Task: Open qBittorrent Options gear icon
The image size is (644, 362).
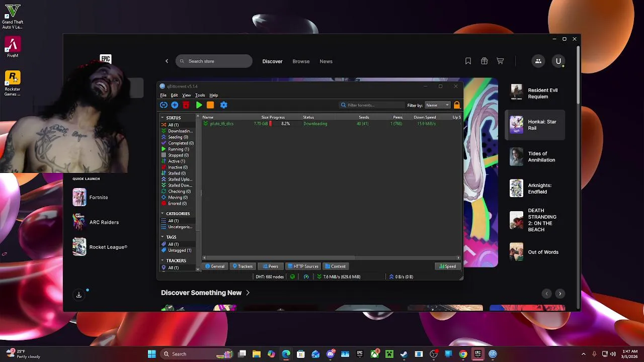Action: 224,105
